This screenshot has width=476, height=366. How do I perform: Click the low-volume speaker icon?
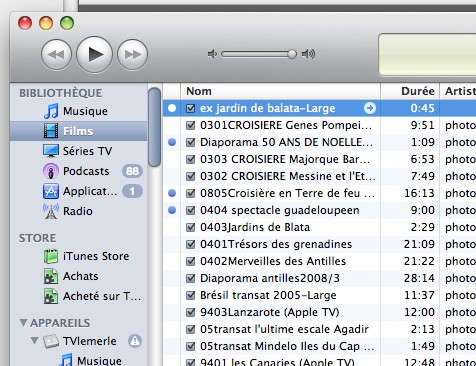click(x=212, y=54)
